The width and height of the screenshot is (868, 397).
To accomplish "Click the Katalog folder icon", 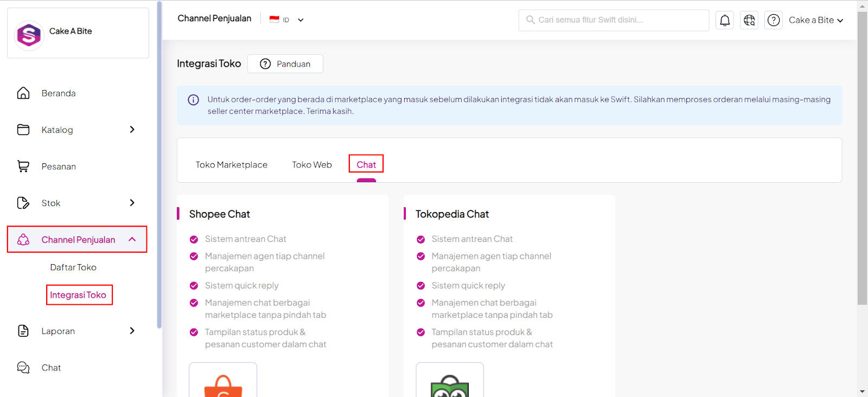I will pyautogui.click(x=23, y=130).
